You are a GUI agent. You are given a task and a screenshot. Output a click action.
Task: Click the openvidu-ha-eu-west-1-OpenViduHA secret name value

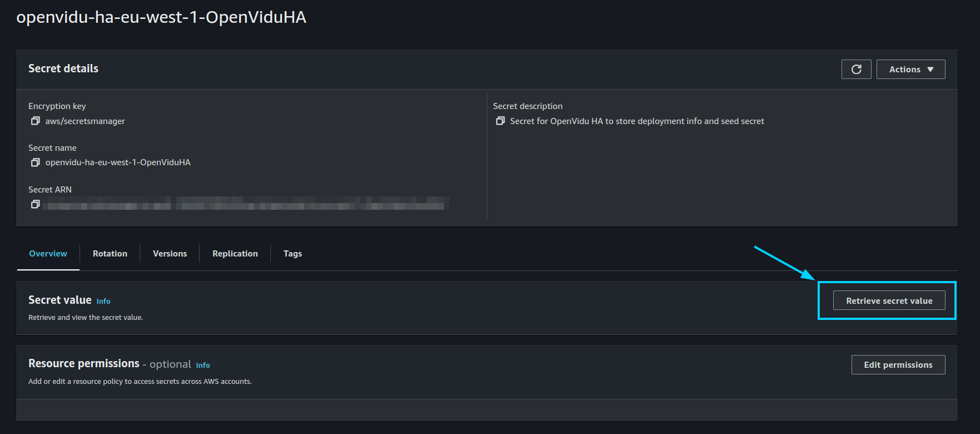pos(118,162)
